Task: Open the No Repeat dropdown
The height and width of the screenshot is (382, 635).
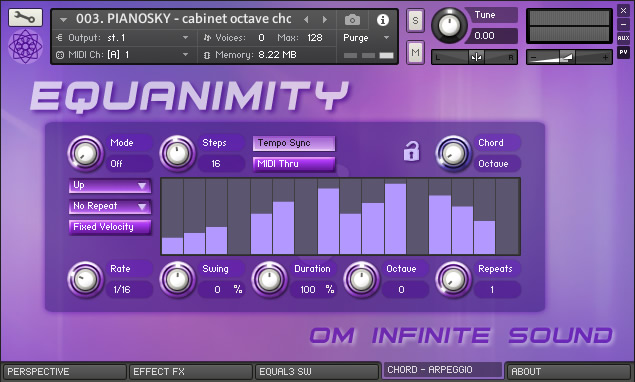Action: pos(110,206)
